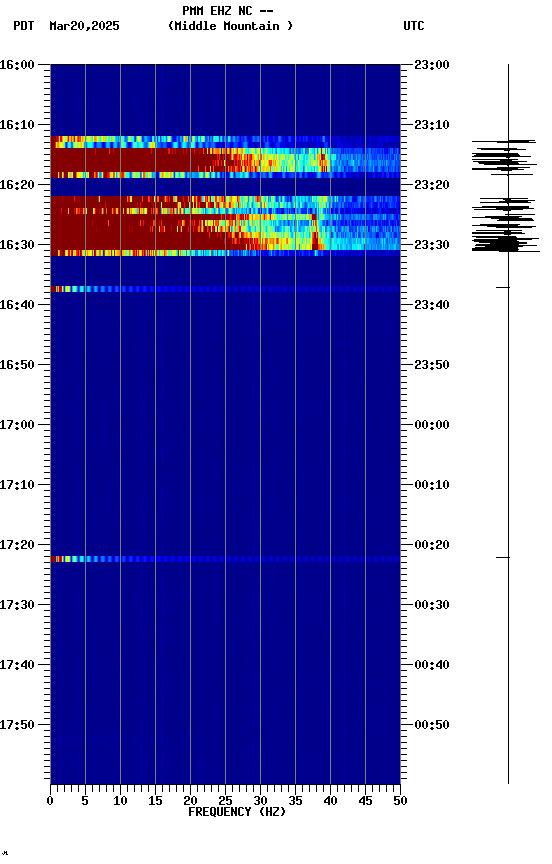
Task: Click the 23:00 UTC time label
Action: [x=432, y=65]
